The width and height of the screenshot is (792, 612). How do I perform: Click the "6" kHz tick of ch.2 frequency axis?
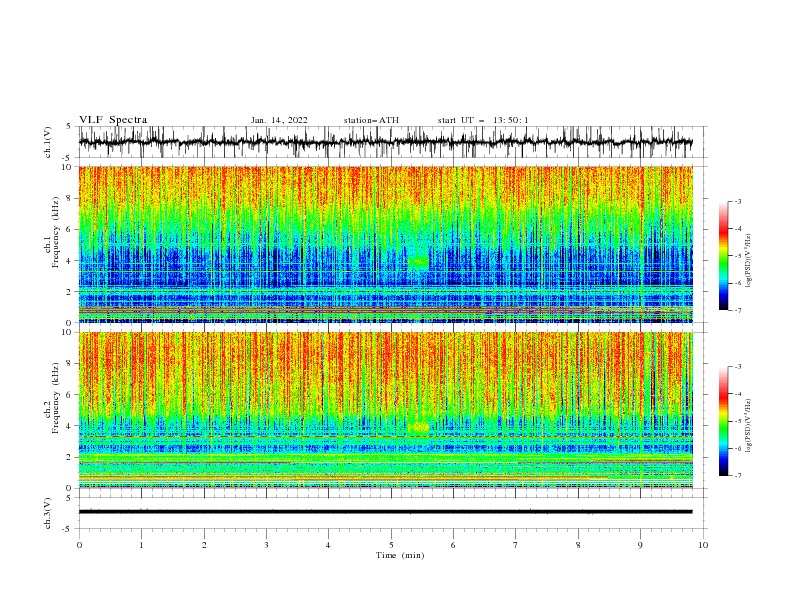point(69,395)
